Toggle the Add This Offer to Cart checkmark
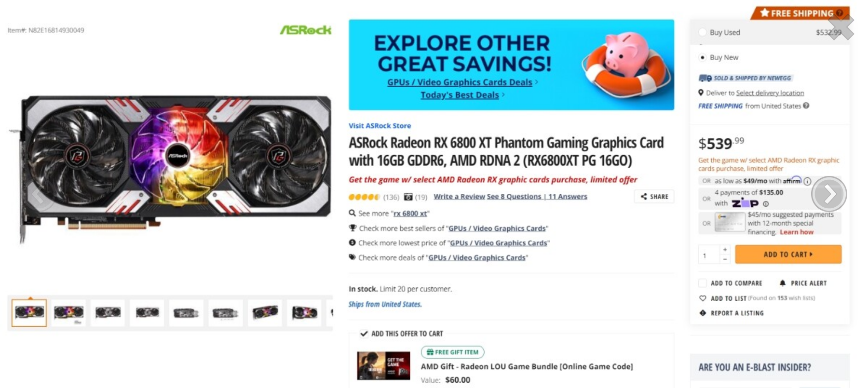Screen dimensions: 868x388 click(x=364, y=334)
